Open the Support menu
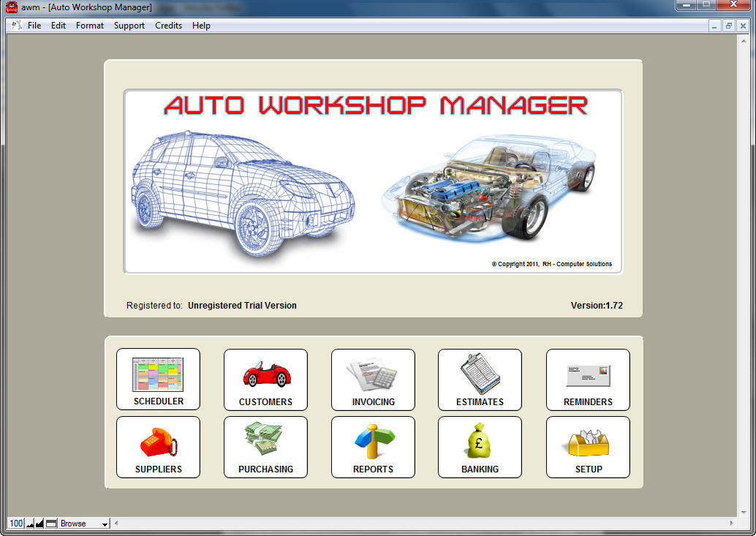Viewport: 756px width, 536px height. click(x=129, y=26)
